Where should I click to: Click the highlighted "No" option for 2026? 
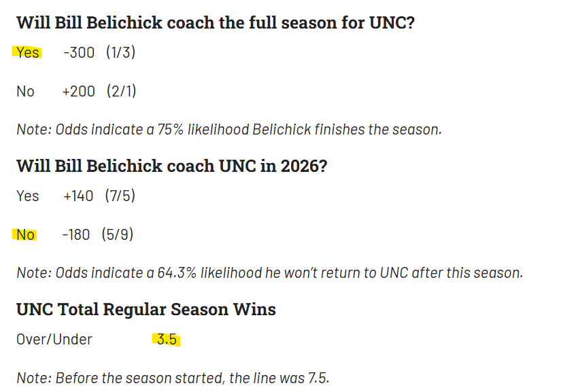coord(25,235)
